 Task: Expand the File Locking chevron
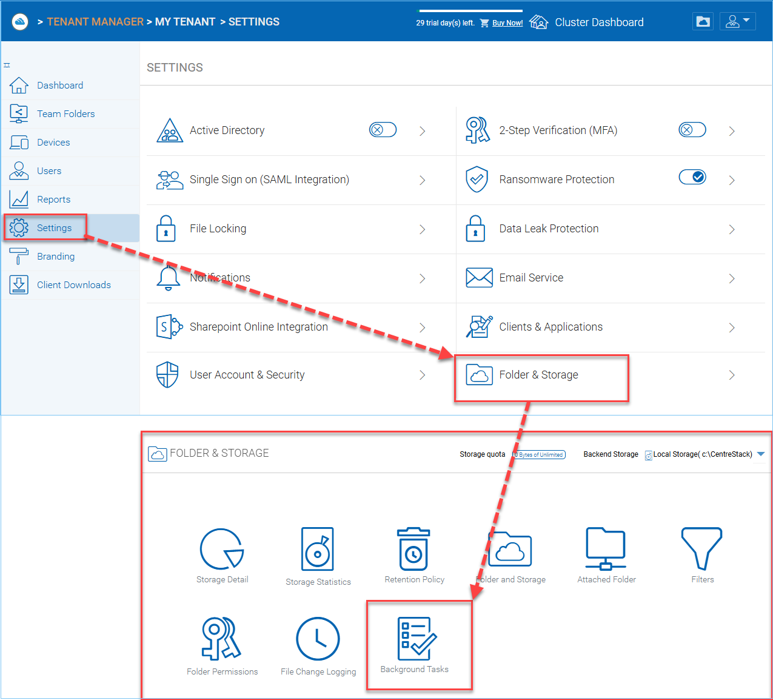click(x=422, y=229)
